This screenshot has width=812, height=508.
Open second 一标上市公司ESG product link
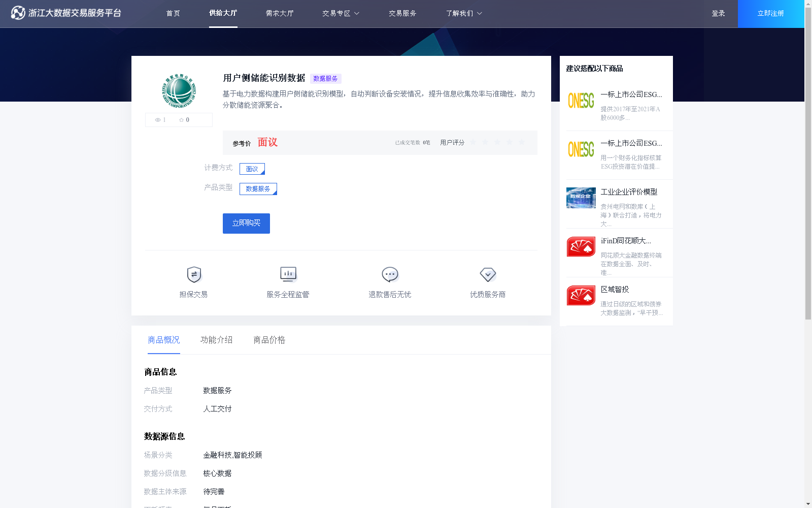[631, 143]
